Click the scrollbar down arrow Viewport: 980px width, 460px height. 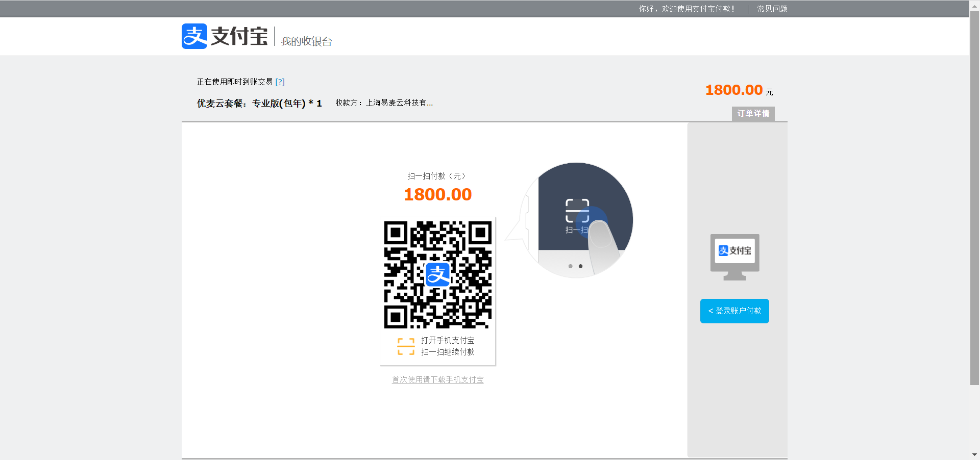coord(974,454)
